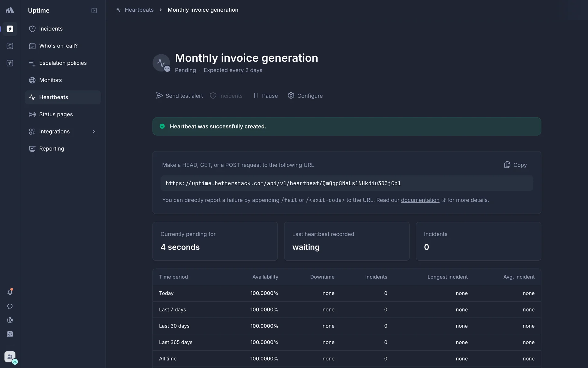
Task: Switch to the second left rail product icon
Action: pyautogui.click(x=10, y=46)
